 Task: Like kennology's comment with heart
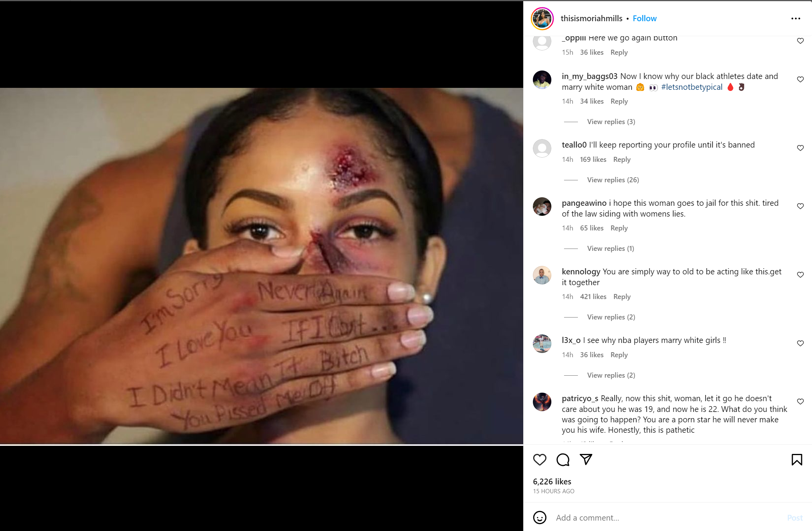800,275
